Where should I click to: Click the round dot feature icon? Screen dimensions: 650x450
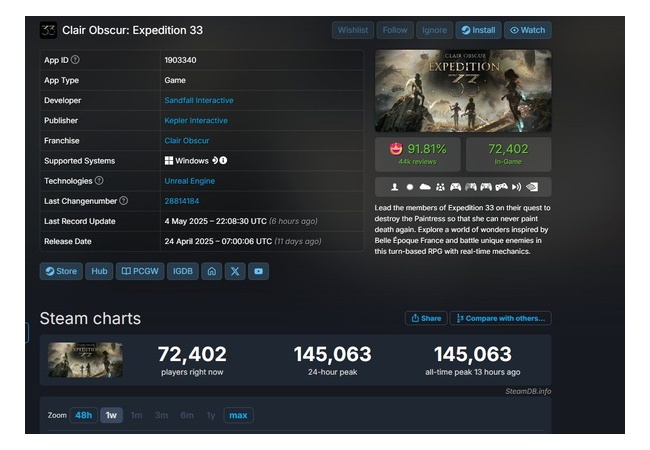click(410, 187)
